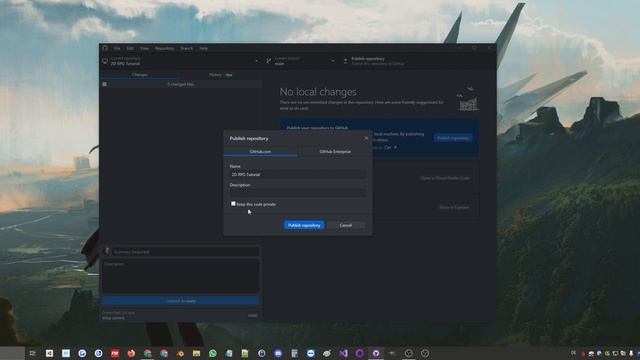640x360 pixels.
Task: Click the blue Publish repository dialog button
Action: point(304,225)
